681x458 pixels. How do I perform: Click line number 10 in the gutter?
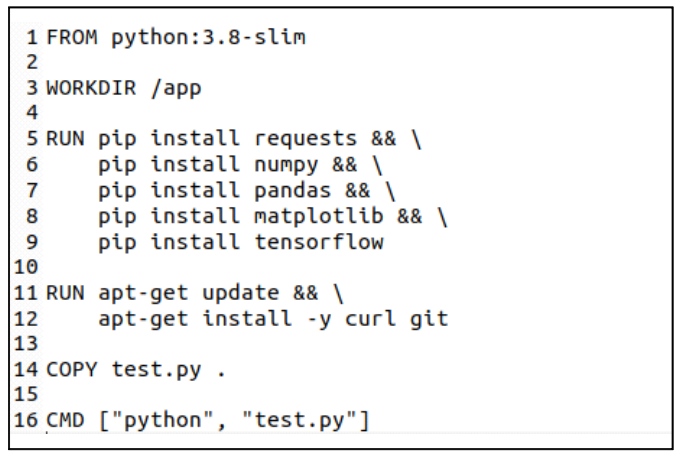[25, 267]
